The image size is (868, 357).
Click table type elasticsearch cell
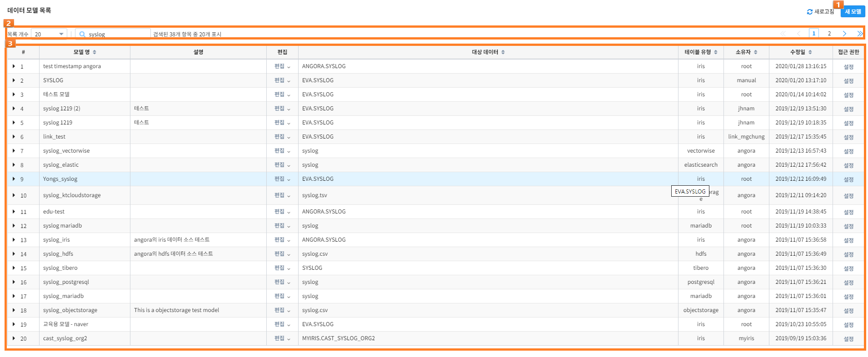[x=701, y=165]
